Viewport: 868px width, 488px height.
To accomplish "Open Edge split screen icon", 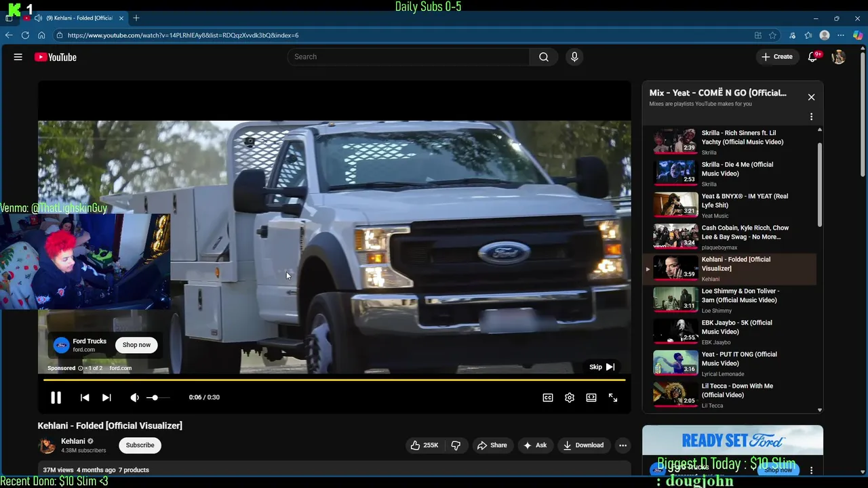I will click(757, 35).
